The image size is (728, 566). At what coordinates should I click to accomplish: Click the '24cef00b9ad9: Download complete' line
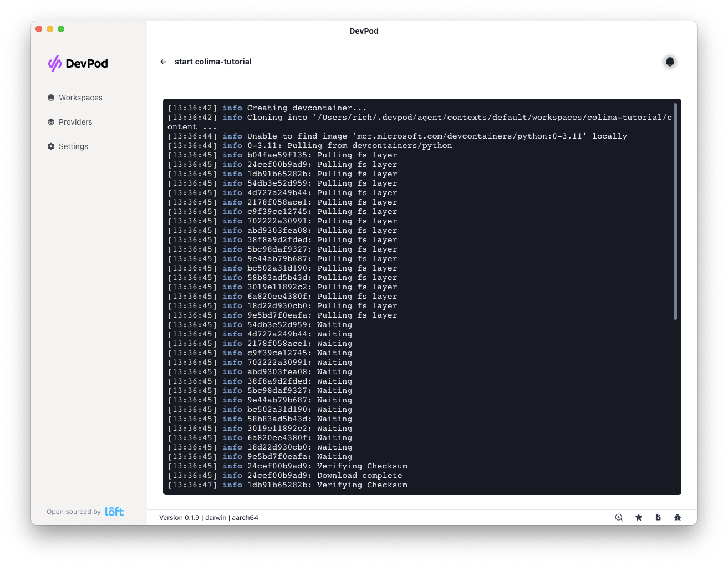pyautogui.click(x=285, y=476)
